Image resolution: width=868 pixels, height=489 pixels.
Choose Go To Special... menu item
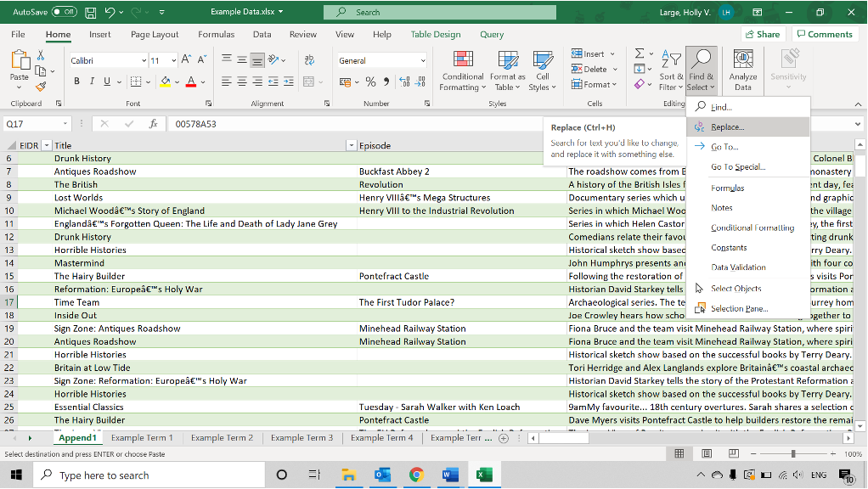748,166
